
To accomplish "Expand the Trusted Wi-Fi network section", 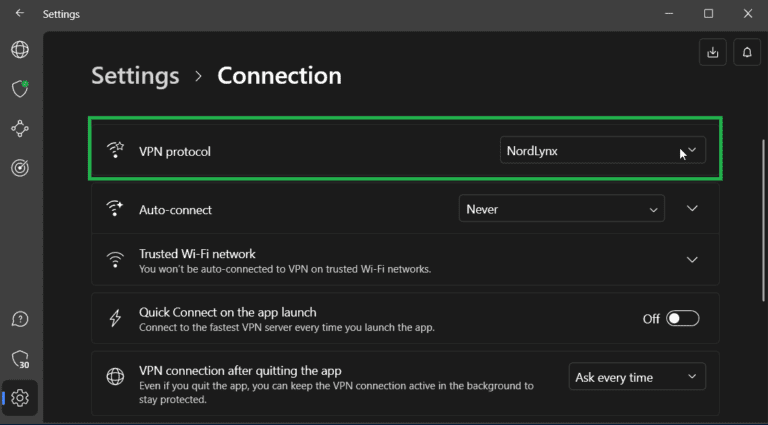I will point(692,260).
